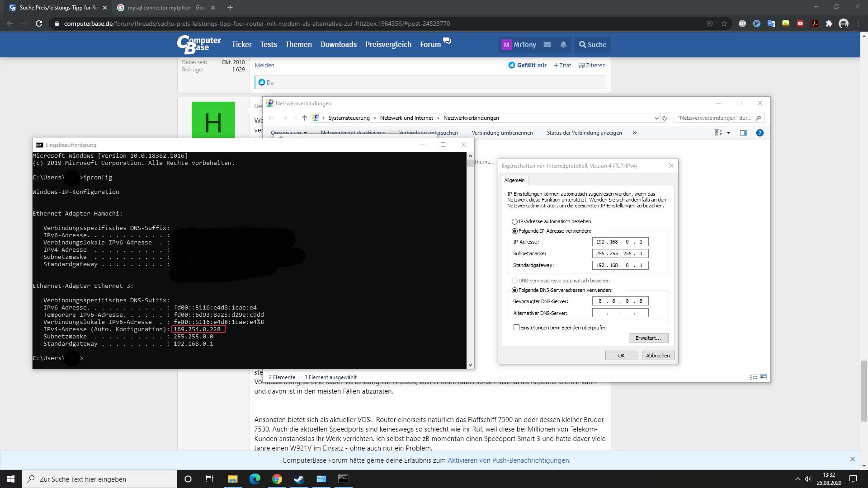Click 'Aktivieren von Push-Benachrichtigungen' link

click(508, 460)
